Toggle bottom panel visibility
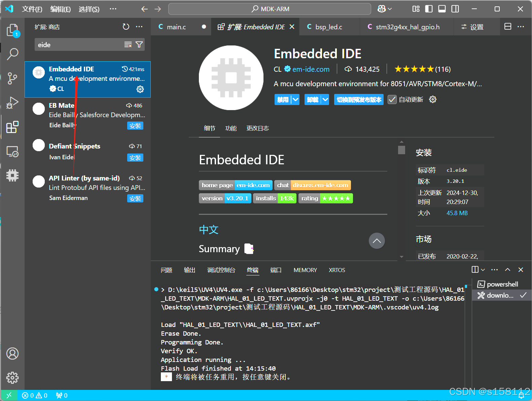Viewport: 532px width, 401px height. [x=442, y=9]
